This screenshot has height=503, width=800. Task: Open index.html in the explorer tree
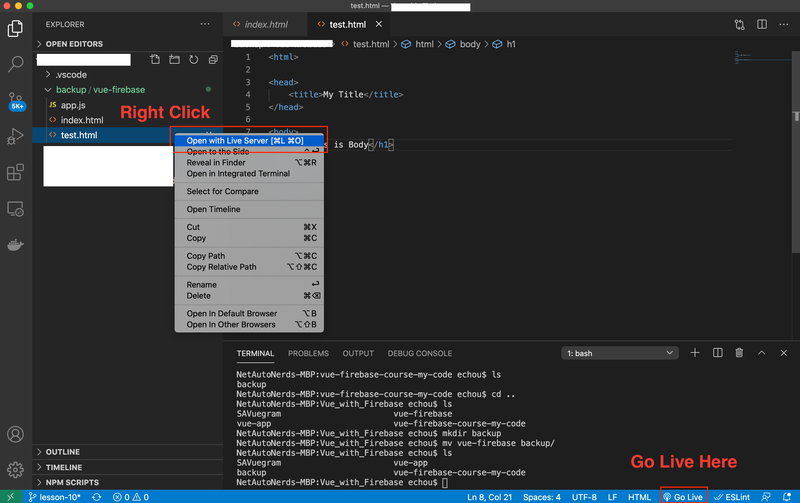(82, 120)
